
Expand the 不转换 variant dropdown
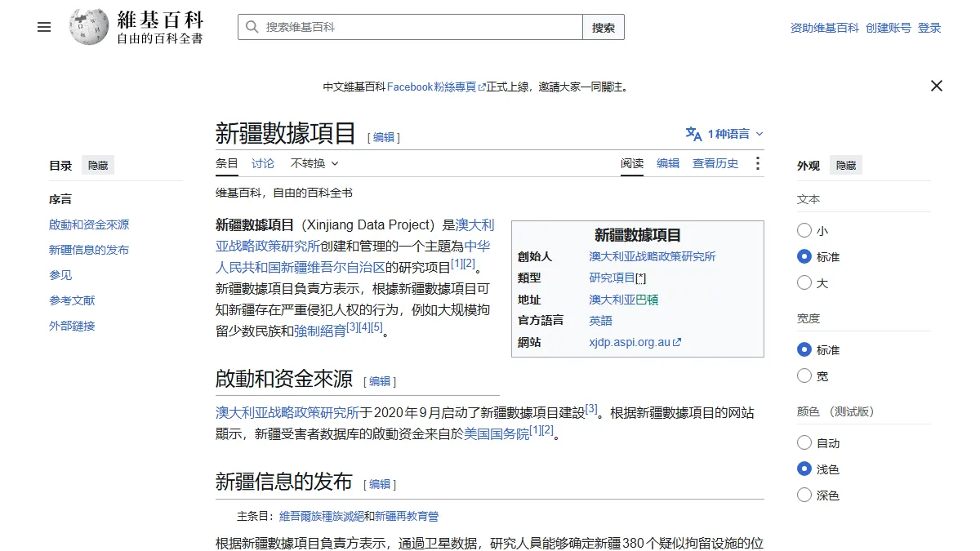coord(314,163)
